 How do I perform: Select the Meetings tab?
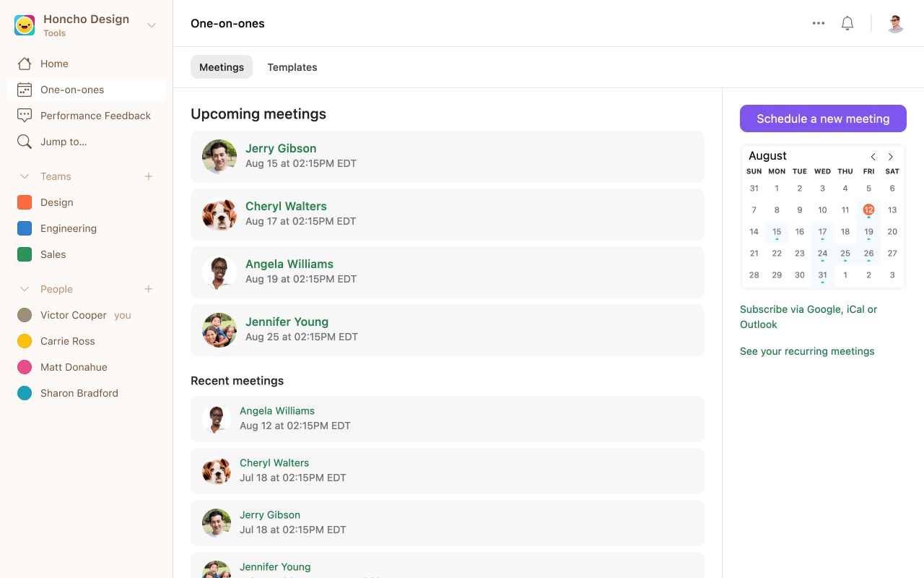tap(222, 67)
